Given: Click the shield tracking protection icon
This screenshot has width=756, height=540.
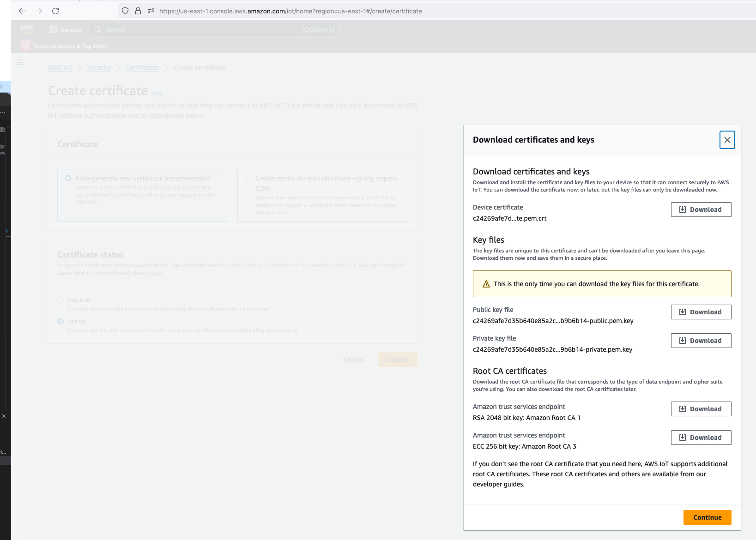Looking at the screenshot, I should point(125,11).
